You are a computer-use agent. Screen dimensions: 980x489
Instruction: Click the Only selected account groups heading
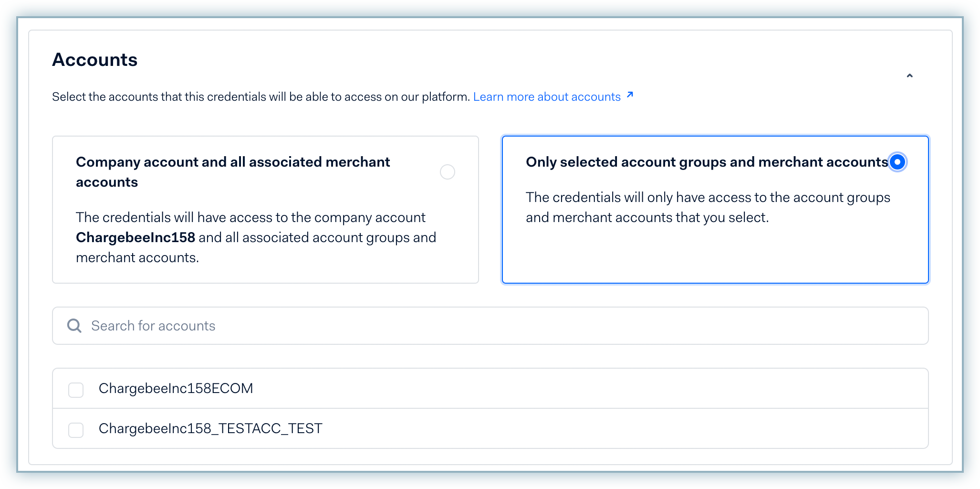[706, 162]
